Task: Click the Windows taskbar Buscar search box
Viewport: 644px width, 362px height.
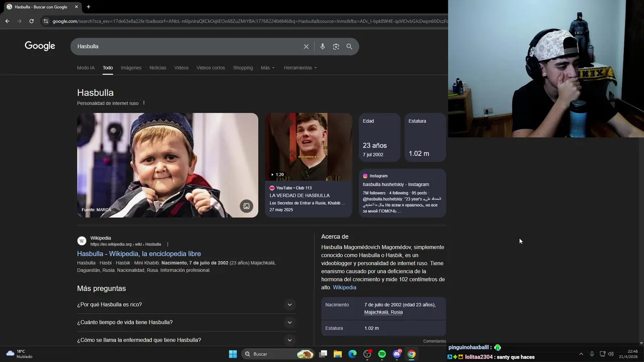Action: tap(278, 354)
